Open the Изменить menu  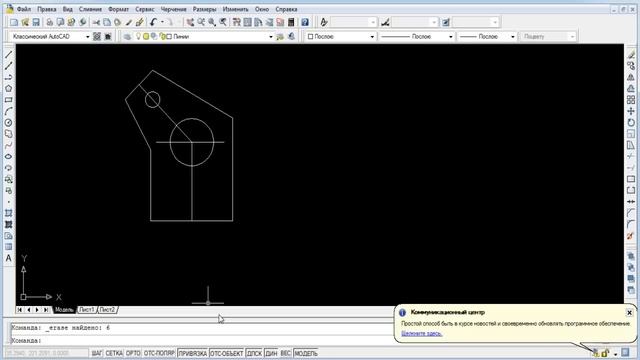236,9
